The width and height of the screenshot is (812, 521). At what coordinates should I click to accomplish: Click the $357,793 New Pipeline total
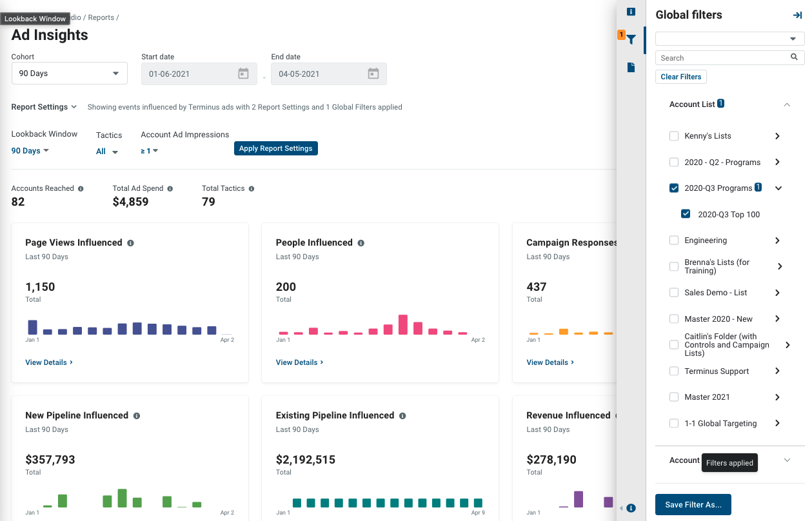click(50, 460)
